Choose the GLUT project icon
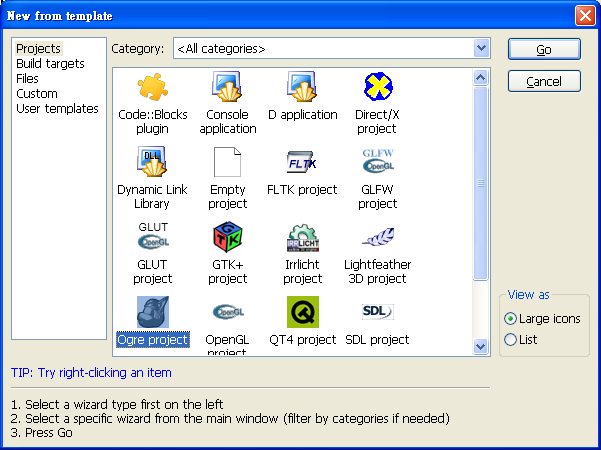Screen dimensions: 601x450 [153, 235]
